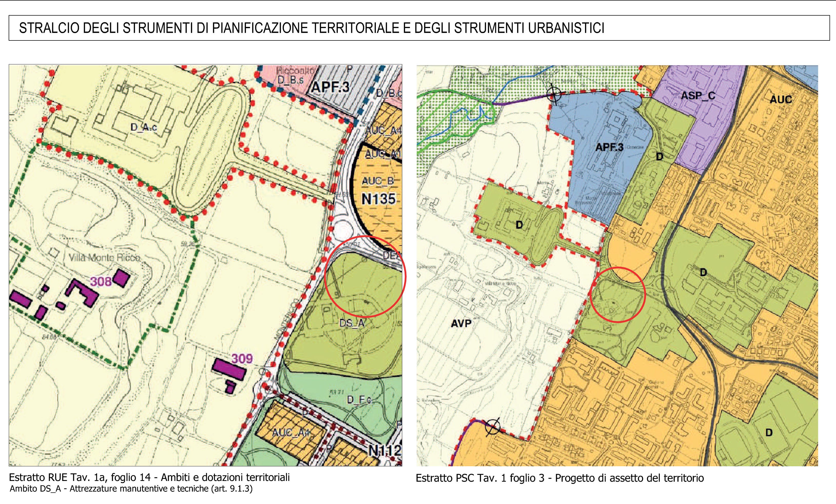
Task: Click the Riccoalto label on RUE map
Action: click(295, 70)
